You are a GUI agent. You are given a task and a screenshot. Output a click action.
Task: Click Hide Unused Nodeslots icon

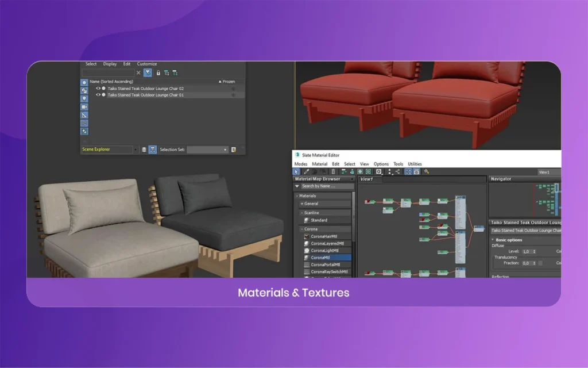tap(352, 171)
